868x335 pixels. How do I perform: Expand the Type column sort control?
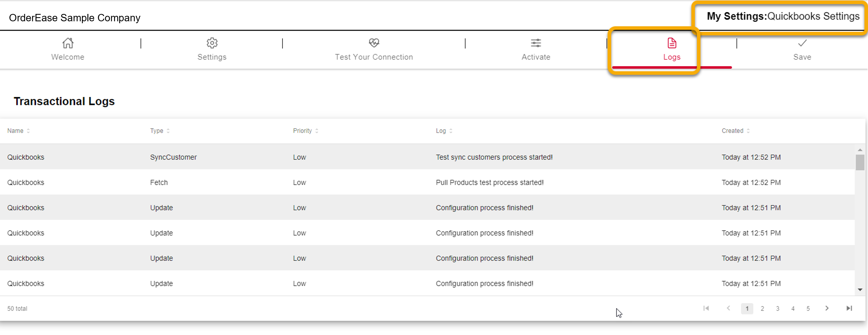169,131
